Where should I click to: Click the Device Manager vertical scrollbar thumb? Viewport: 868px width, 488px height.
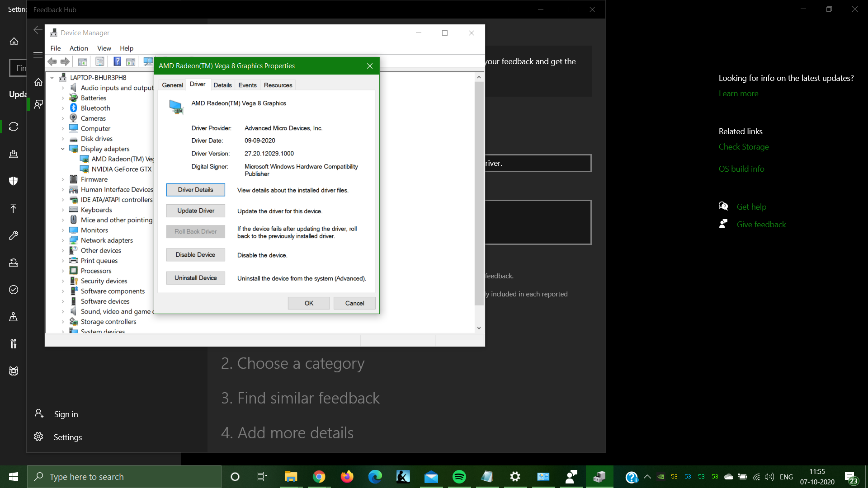(479, 193)
